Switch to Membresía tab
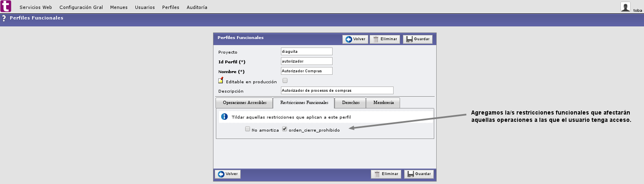The image size is (644, 184). click(x=383, y=103)
